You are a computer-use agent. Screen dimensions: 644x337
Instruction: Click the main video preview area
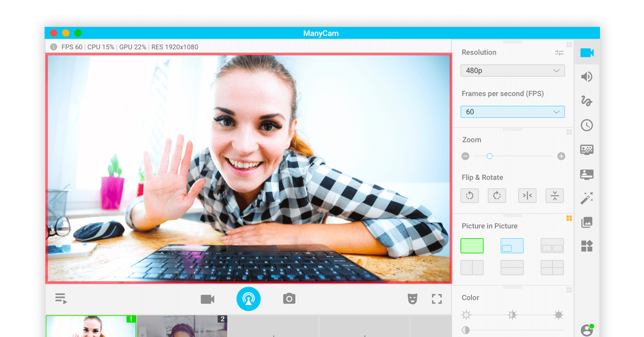(248, 168)
